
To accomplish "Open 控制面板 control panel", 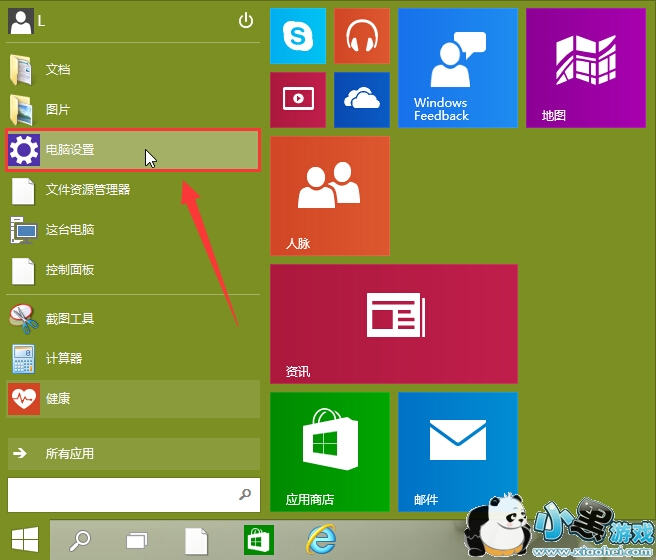I will pyautogui.click(x=133, y=270).
